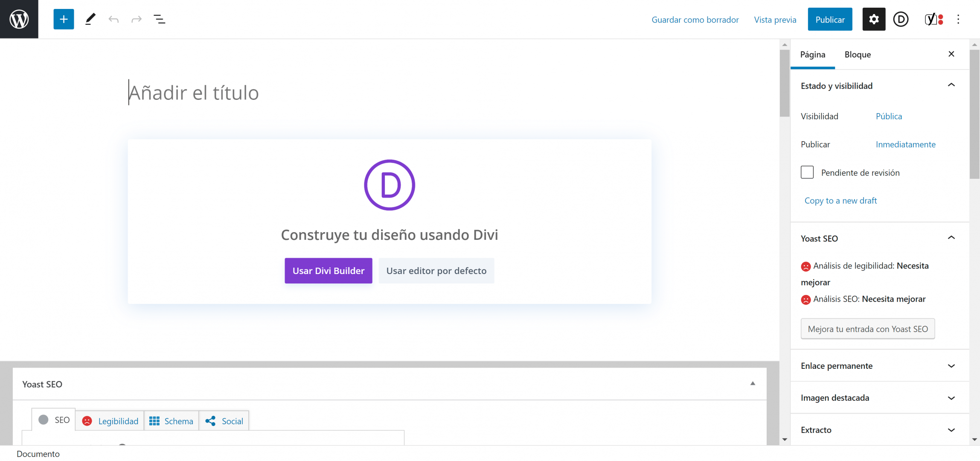Collapse the Estado y visibilidad section

pos(951,85)
